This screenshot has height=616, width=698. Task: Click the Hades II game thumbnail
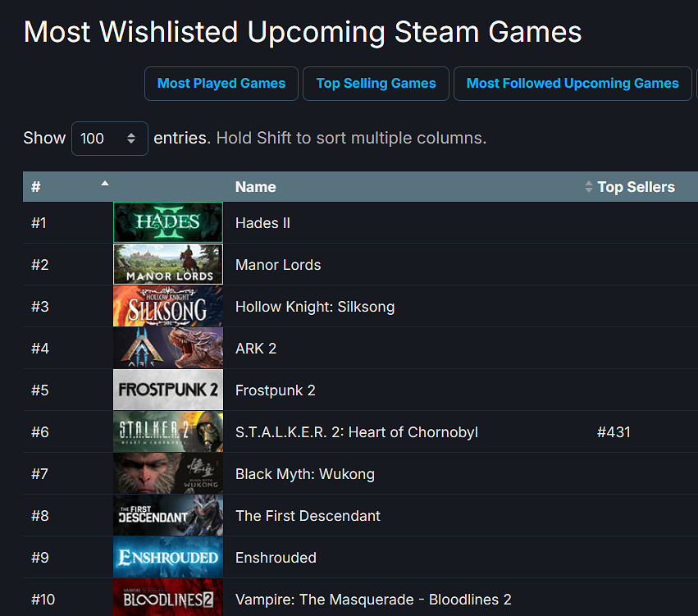(x=167, y=222)
